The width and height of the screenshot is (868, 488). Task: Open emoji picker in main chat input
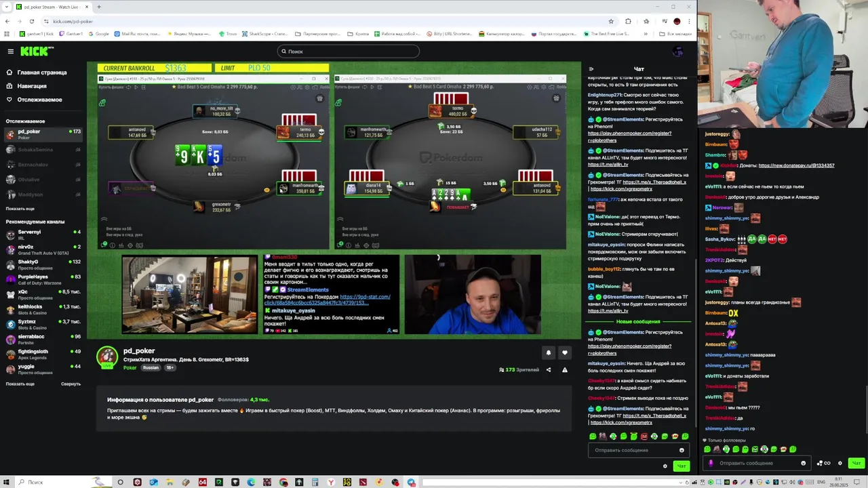pos(682,450)
